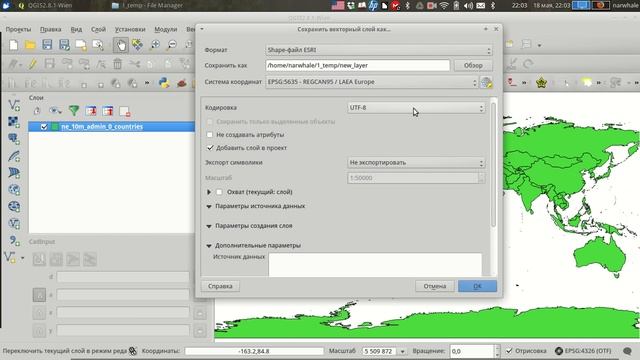The height and width of the screenshot is (360, 640).
Task: Open the Python console icon
Action: 164,83
